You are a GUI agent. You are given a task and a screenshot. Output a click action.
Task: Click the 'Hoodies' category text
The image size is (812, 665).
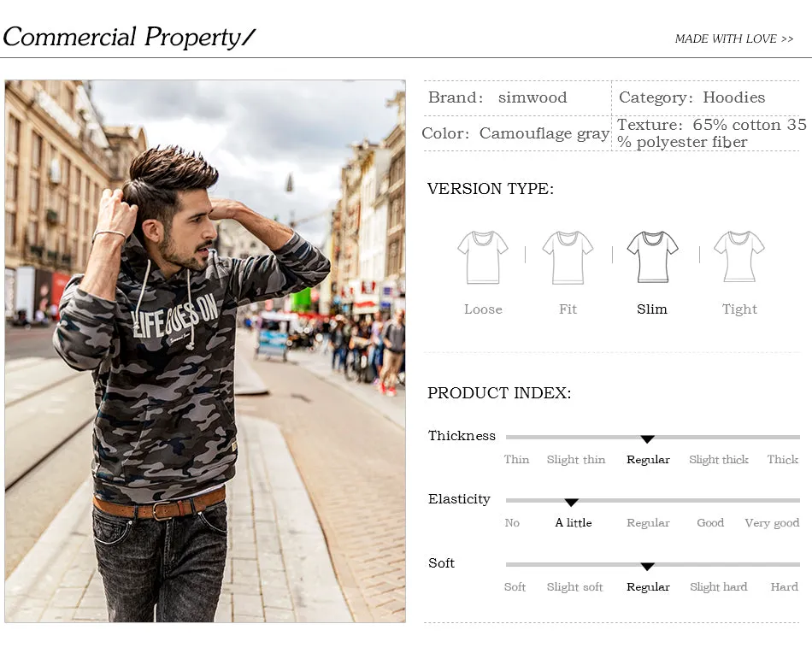(x=734, y=97)
